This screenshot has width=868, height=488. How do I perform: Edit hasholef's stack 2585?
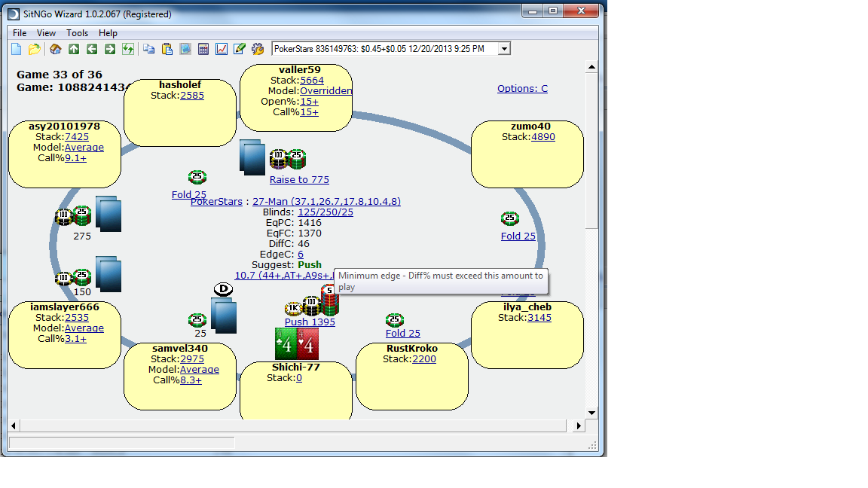(x=192, y=96)
